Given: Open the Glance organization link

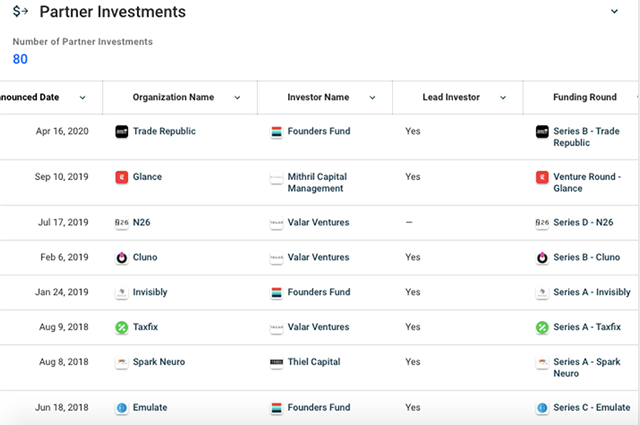Looking at the screenshot, I should [x=147, y=177].
